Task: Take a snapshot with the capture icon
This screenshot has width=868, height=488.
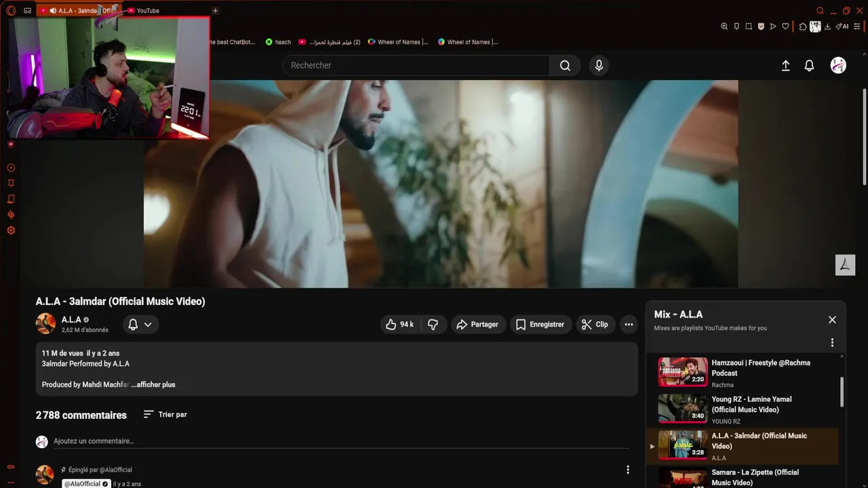Action: [x=749, y=26]
